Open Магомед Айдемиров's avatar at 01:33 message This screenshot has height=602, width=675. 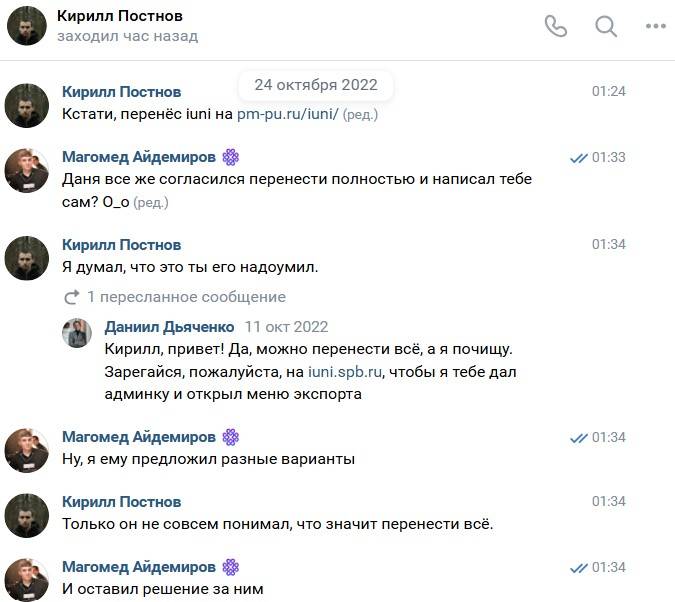(x=27, y=171)
